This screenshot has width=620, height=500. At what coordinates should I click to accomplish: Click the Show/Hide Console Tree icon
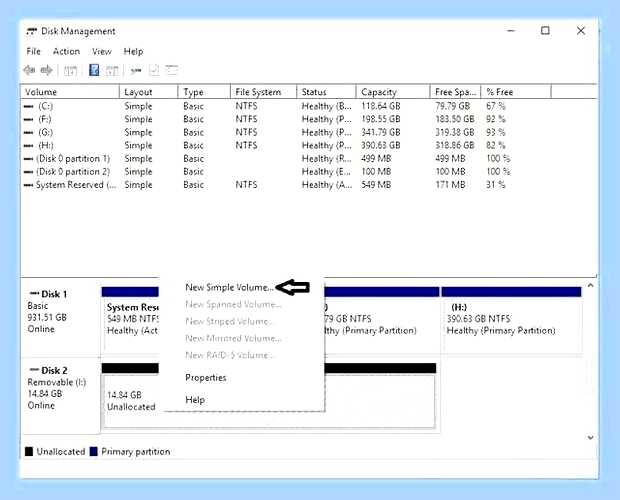70,71
